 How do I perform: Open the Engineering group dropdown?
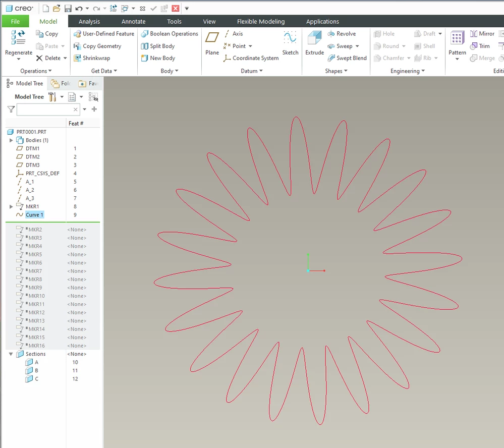click(x=408, y=71)
